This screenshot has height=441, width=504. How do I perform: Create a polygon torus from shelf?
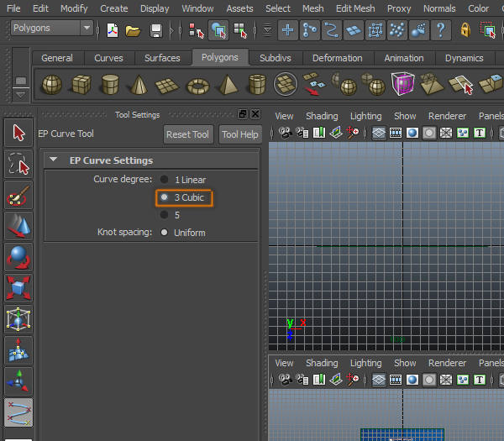pos(197,85)
